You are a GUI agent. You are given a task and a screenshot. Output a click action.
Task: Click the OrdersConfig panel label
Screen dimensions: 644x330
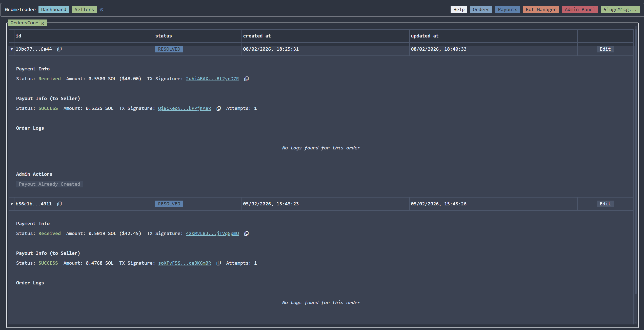click(27, 23)
